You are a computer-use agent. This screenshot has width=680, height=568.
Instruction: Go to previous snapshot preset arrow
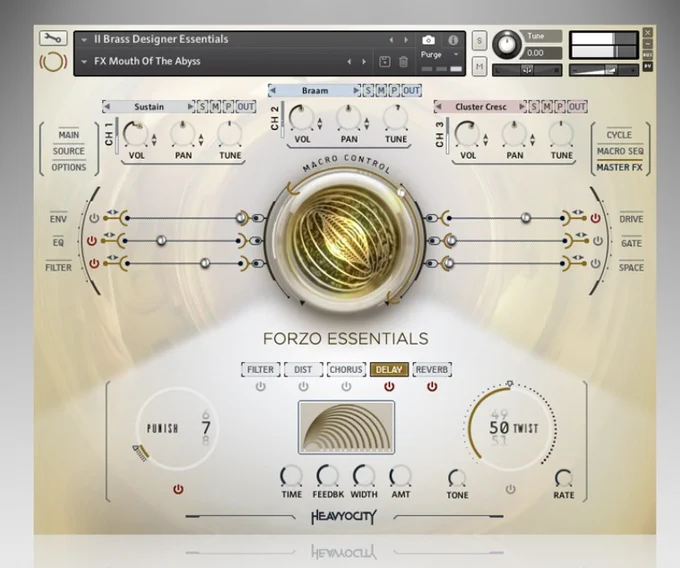point(349,62)
